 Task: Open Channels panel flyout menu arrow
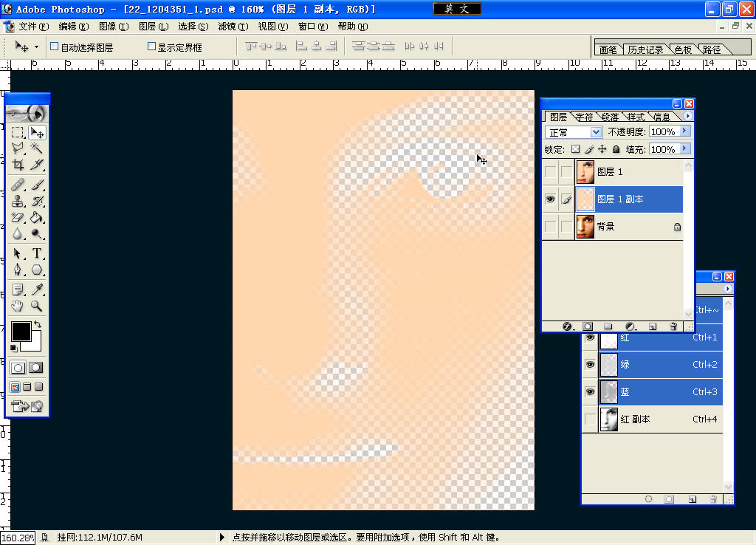tap(727, 289)
